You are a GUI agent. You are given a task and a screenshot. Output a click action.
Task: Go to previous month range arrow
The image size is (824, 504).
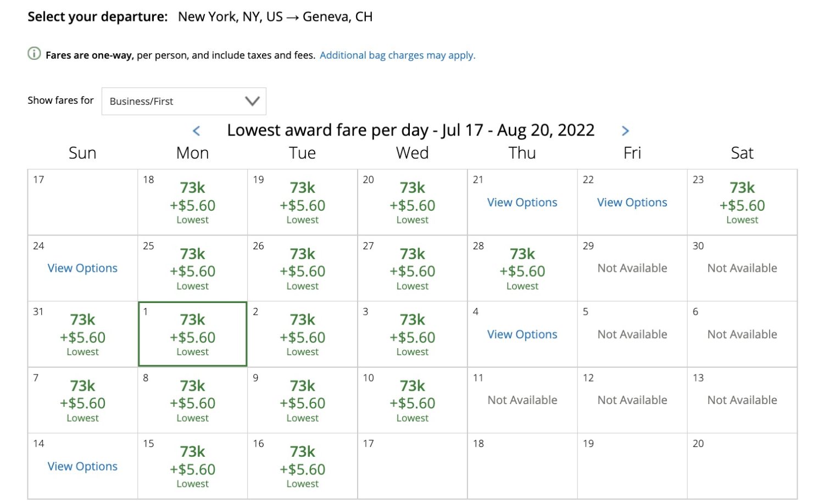coord(196,131)
